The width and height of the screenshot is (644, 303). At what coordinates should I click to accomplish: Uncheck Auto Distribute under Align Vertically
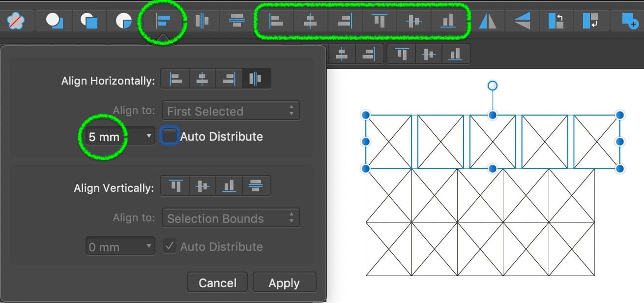tap(170, 246)
